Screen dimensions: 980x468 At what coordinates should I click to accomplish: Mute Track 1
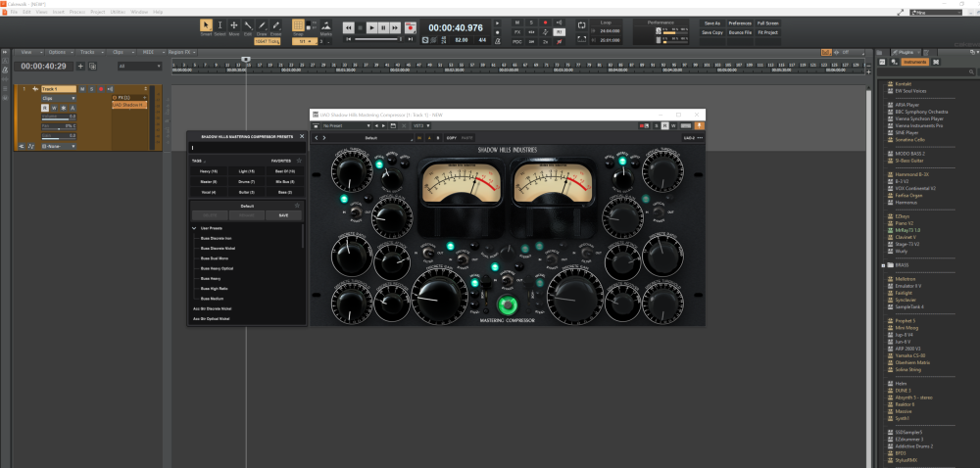(82, 89)
